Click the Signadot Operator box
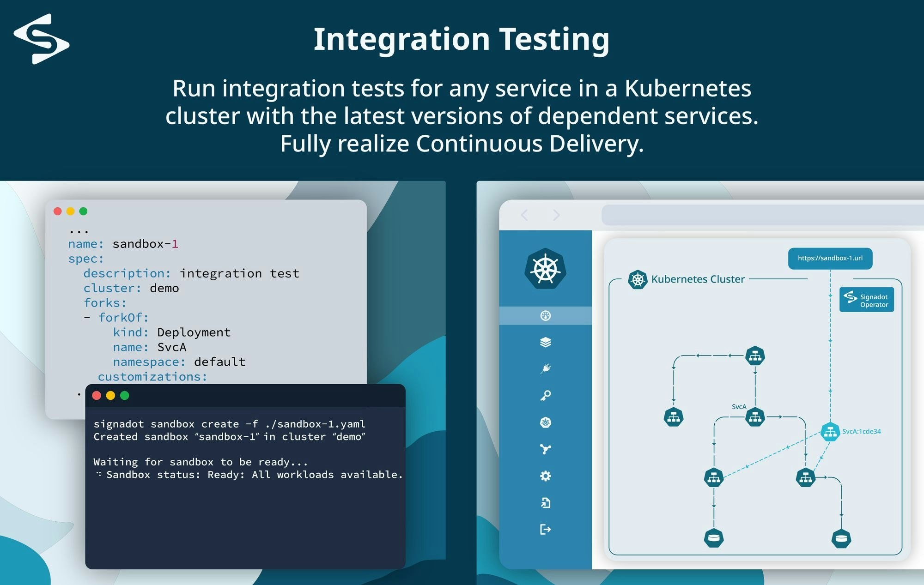Viewport: 924px width, 585px height. (866, 300)
